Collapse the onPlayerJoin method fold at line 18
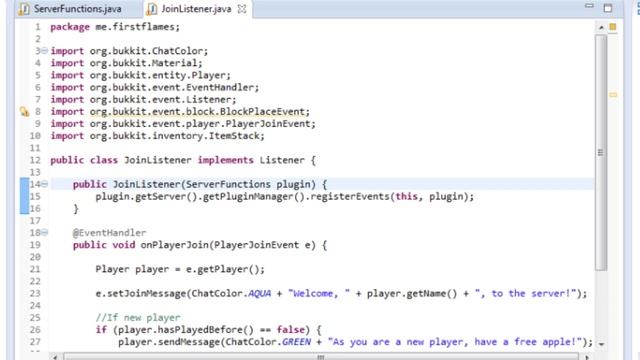This screenshot has height=360, width=640. click(x=44, y=233)
